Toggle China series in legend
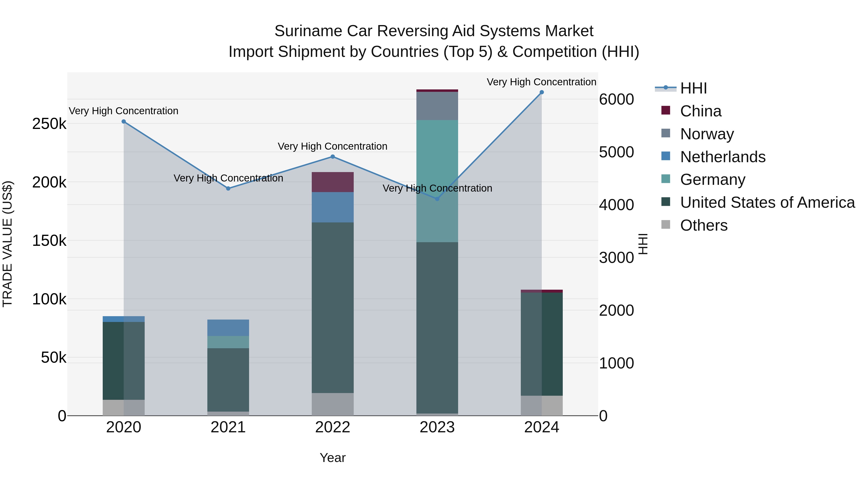 pos(692,111)
